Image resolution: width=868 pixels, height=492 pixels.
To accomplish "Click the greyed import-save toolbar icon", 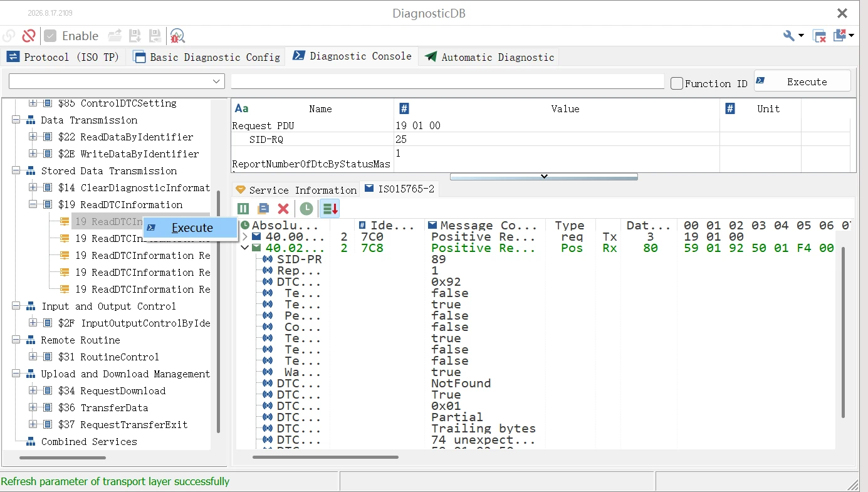I will coord(135,36).
